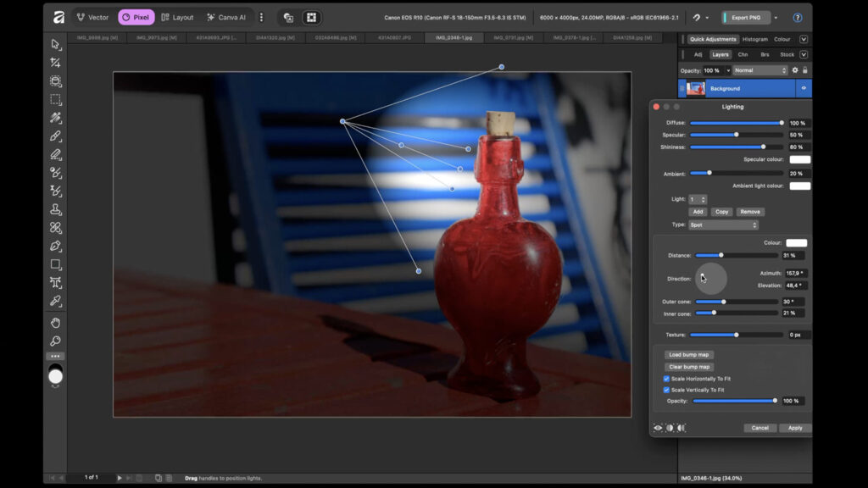Open blend options via the gear icon
Viewport: 868px width, 488px height.
point(795,70)
